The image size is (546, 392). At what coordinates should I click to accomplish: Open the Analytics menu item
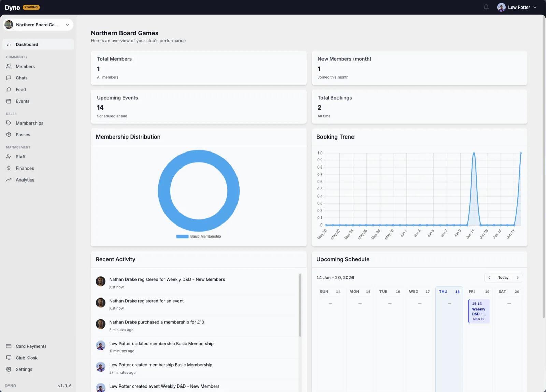point(38,180)
